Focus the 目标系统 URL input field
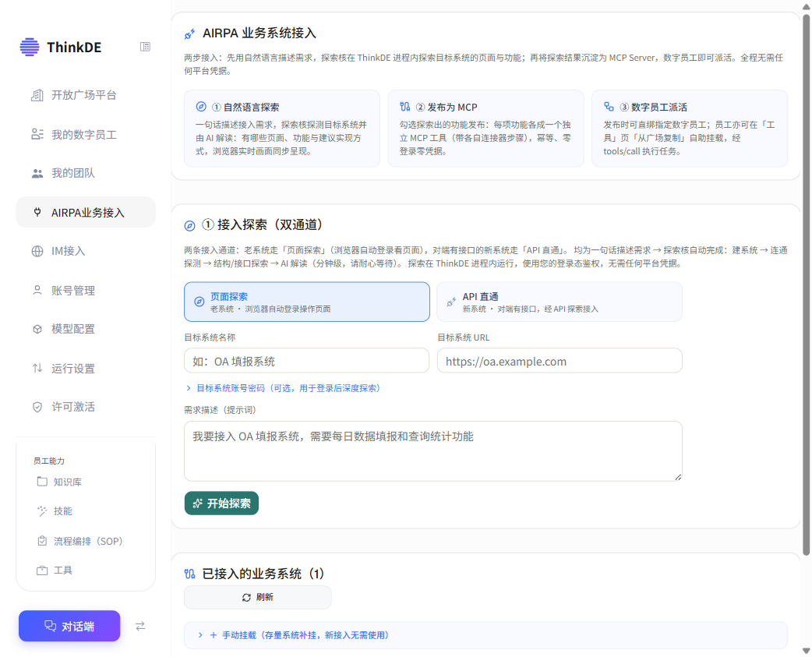The height and width of the screenshot is (657, 812). pyautogui.click(x=560, y=361)
